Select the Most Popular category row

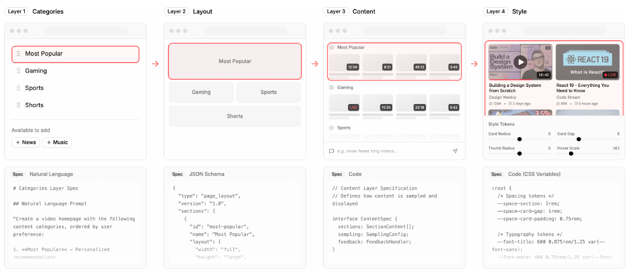click(76, 54)
